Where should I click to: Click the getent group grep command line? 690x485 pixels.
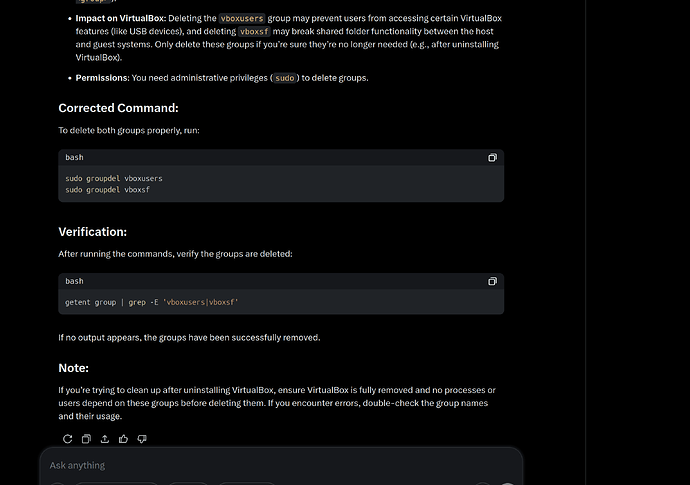152,302
